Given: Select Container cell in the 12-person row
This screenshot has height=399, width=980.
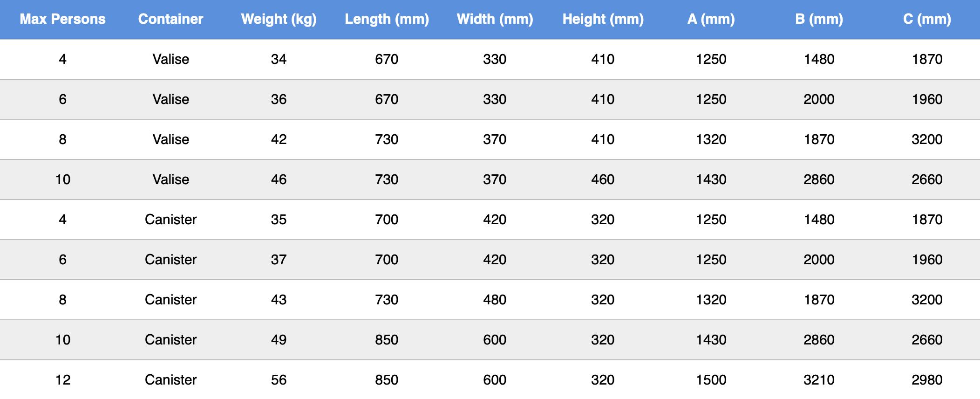Looking at the screenshot, I should pos(170,380).
